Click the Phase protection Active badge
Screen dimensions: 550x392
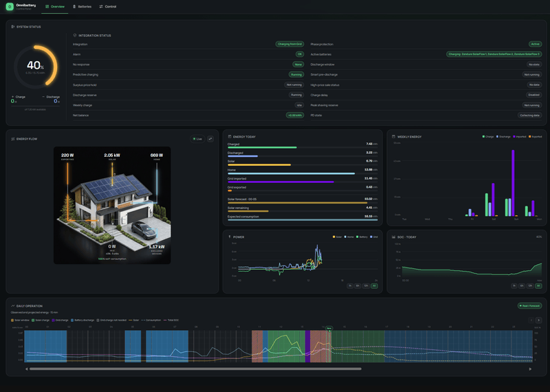(536, 44)
